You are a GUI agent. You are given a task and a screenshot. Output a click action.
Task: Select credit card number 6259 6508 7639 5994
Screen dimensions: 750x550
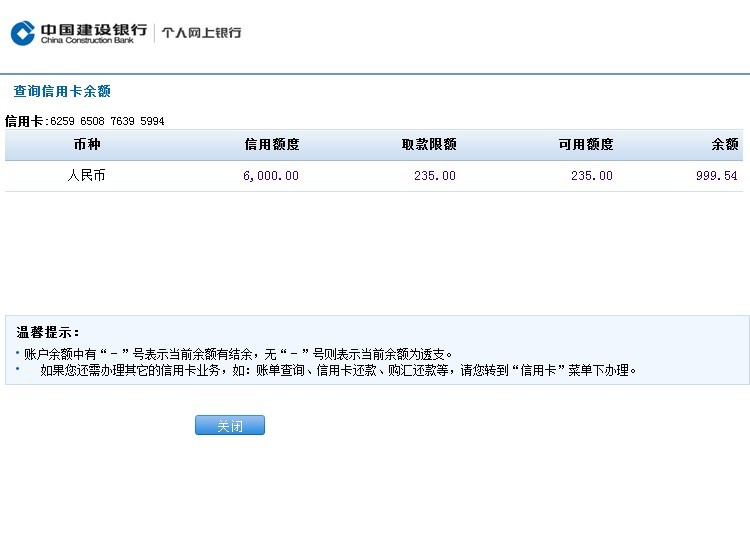coord(107,121)
